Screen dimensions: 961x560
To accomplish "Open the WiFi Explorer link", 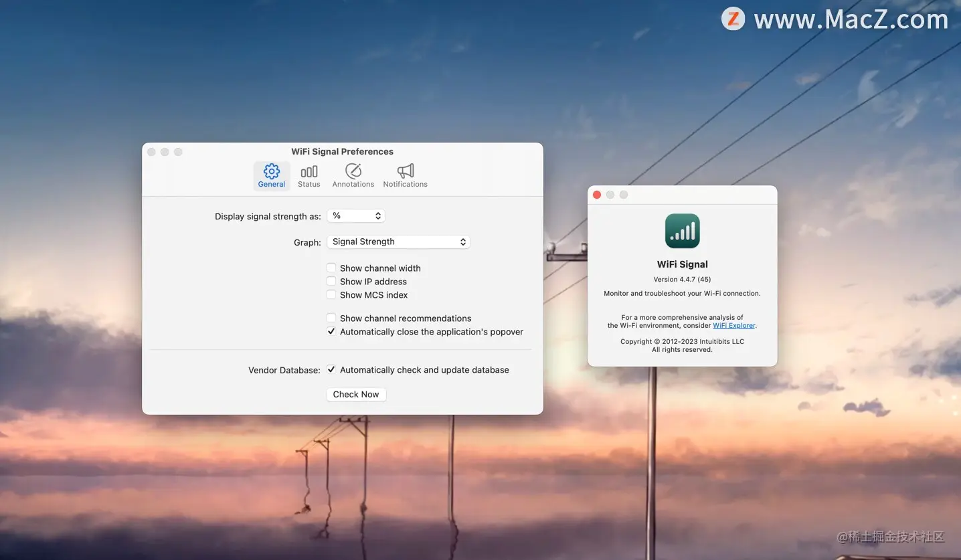I will (734, 326).
